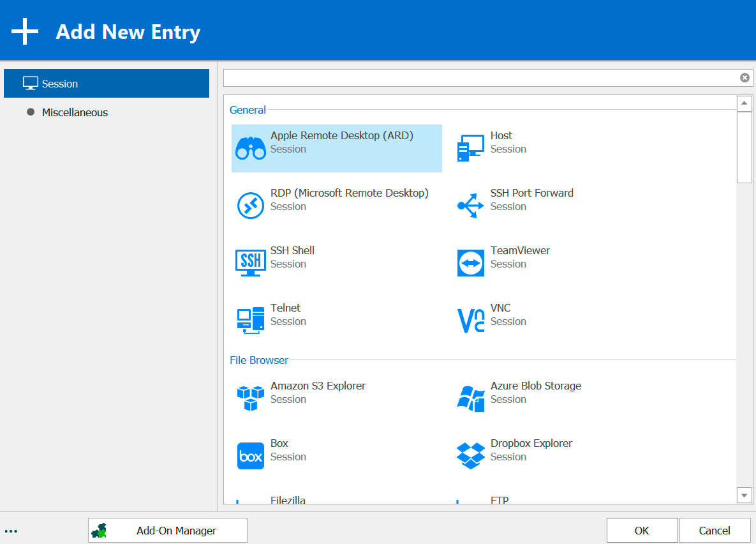Click the TeamViewer session icon
This screenshot has width=756, height=544.
[x=471, y=263]
